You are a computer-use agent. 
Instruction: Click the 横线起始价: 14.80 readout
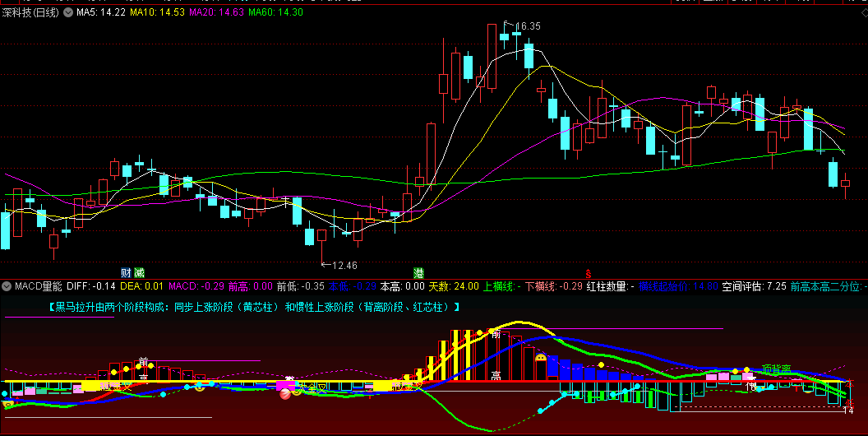tap(678, 286)
